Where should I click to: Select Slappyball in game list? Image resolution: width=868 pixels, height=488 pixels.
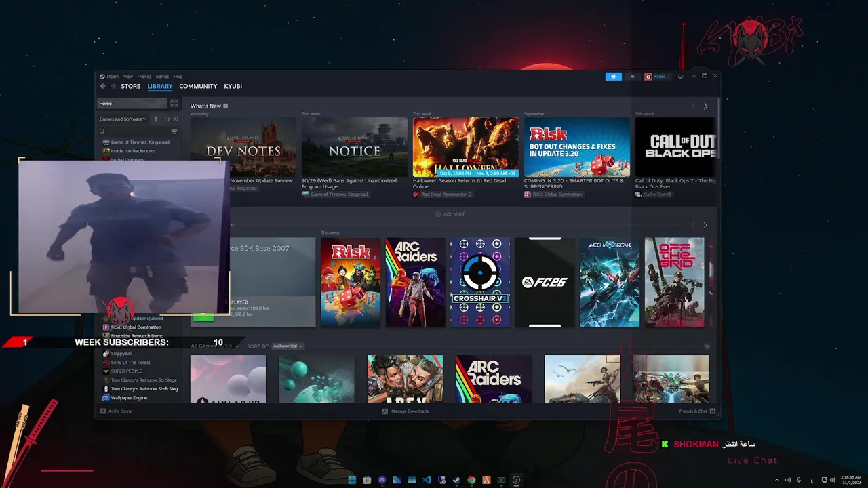(117, 354)
